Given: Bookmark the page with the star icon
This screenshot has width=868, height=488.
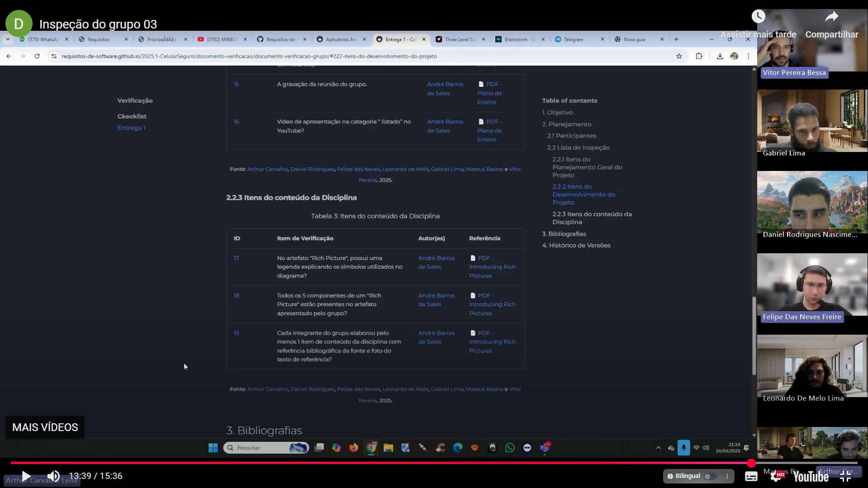Looking at the screenshot, I should pyautogui.click(x=679, y=56).
